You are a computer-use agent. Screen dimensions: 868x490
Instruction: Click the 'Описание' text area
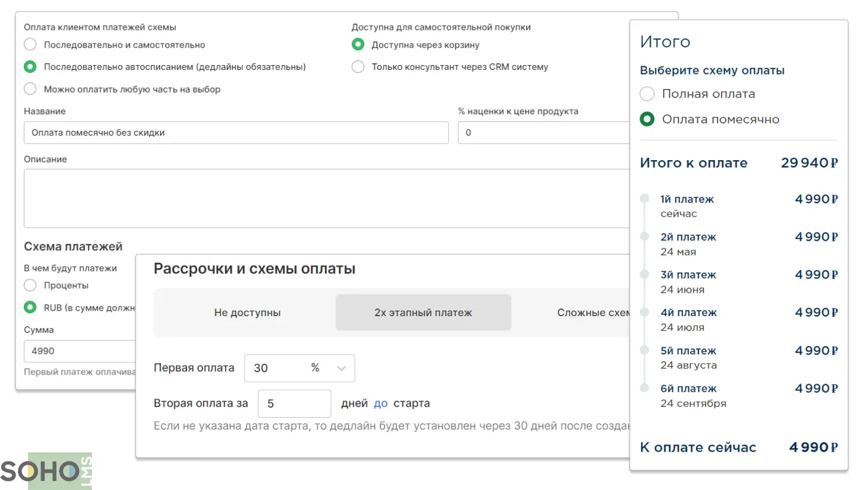pos(327,198)
